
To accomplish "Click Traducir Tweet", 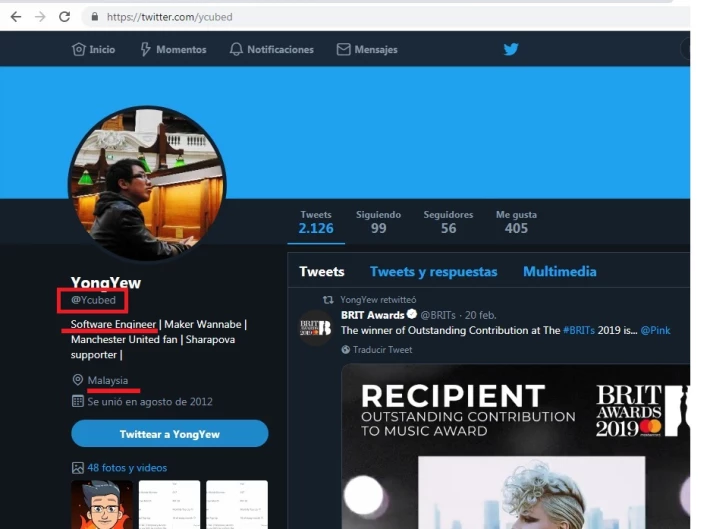I will tap(383, 350).
